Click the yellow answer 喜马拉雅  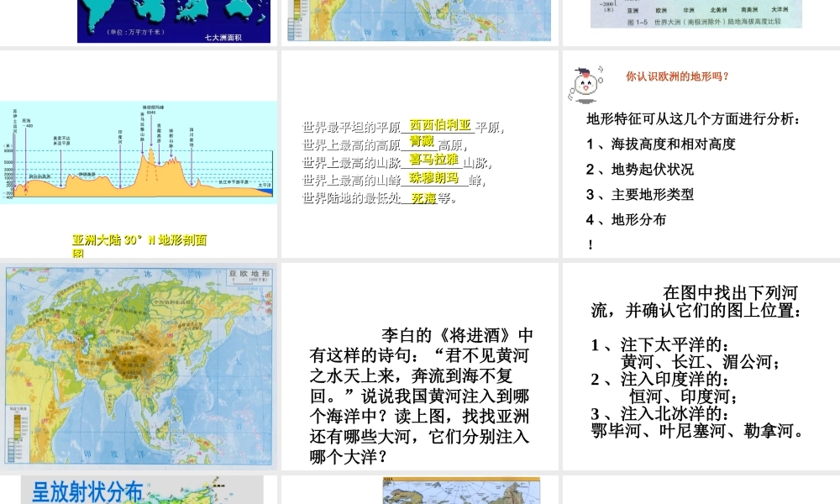(x=434, y=160)
